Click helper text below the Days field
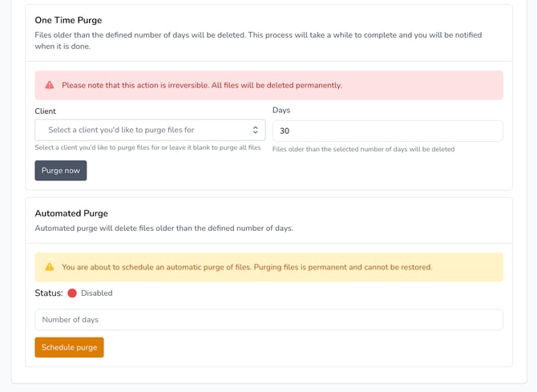This screenshot has height=392, width=537. [363, 149]
